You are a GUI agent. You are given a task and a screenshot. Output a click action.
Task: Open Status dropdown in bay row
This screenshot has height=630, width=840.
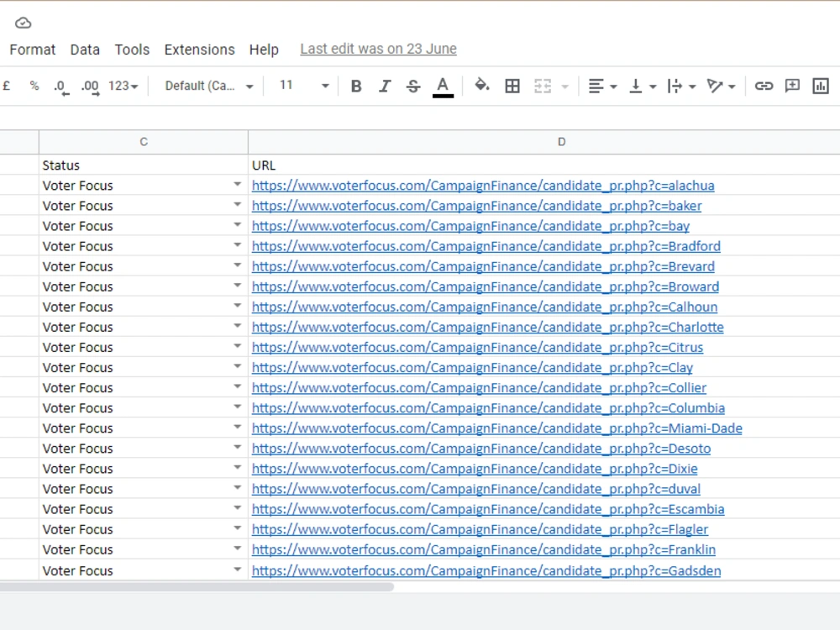pyautogui.click(x=238, y=224)
